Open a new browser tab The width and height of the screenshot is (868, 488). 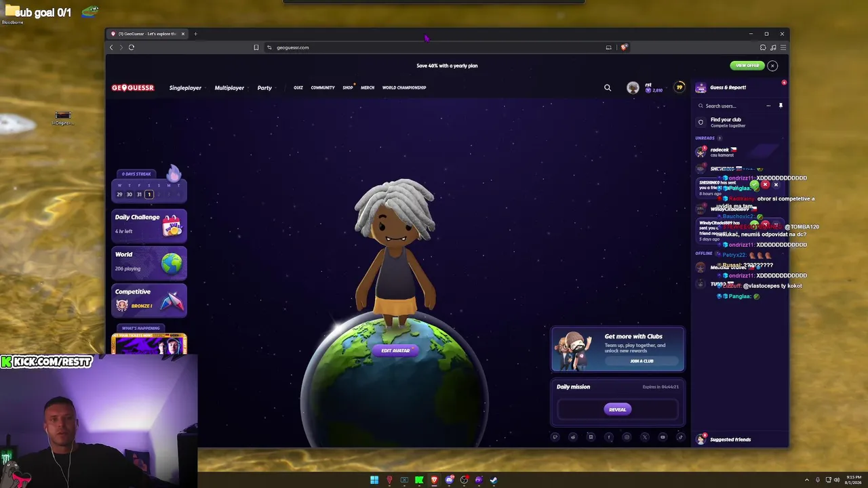(x=195, y=34)
